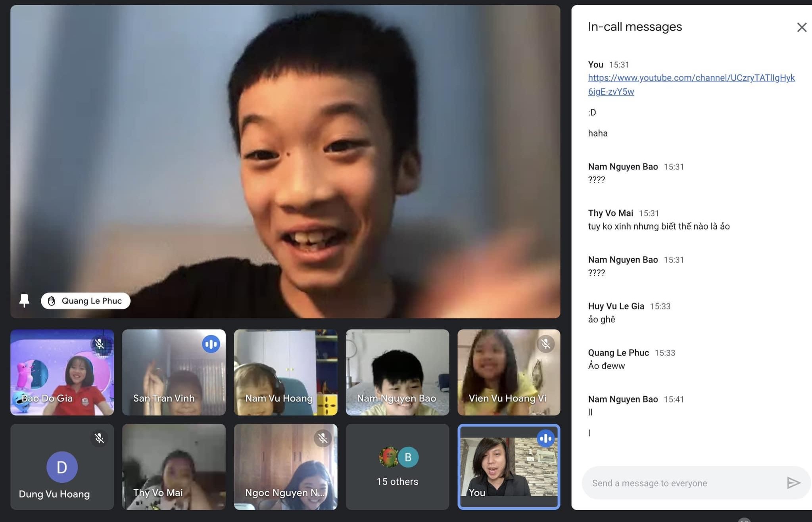This screenshot has height=522, width=812.
Task: Click speaking indicator on San Tran Vinh tile
Action: [211, 344]
